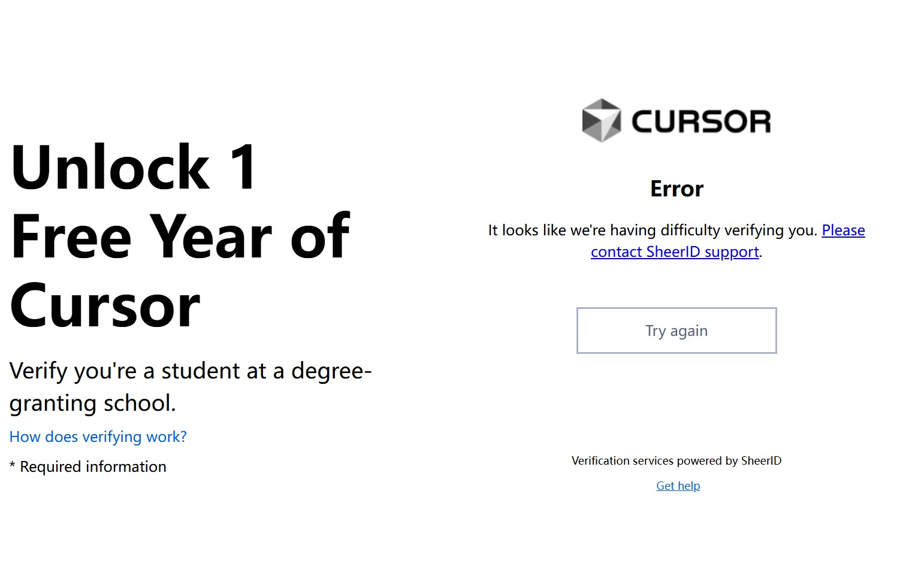Click the Cursor cube logo icon
This screenshot has height=582, width=924.
(601, 120)
